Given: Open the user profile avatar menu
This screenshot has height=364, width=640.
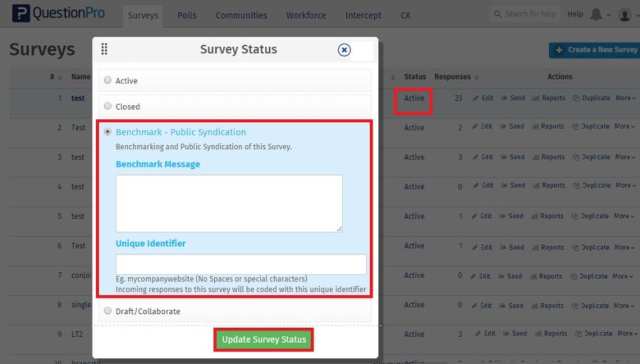Looking at the screenshot, I should [x=625, y=15].
